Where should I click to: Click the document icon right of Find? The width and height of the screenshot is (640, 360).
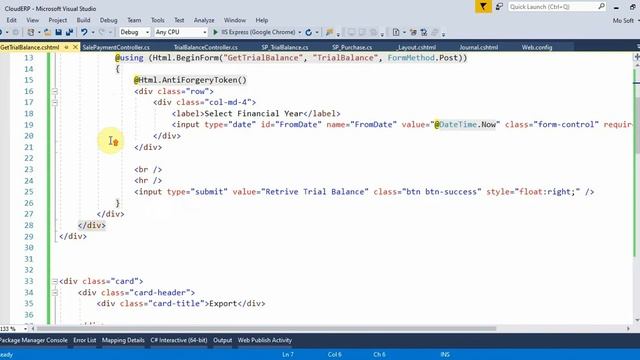396,32
